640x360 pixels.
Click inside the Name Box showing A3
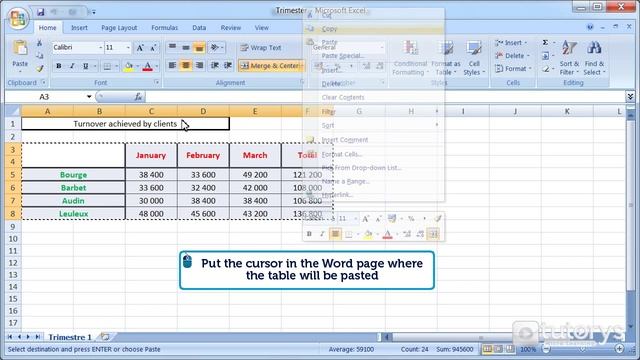coord(45,97)
